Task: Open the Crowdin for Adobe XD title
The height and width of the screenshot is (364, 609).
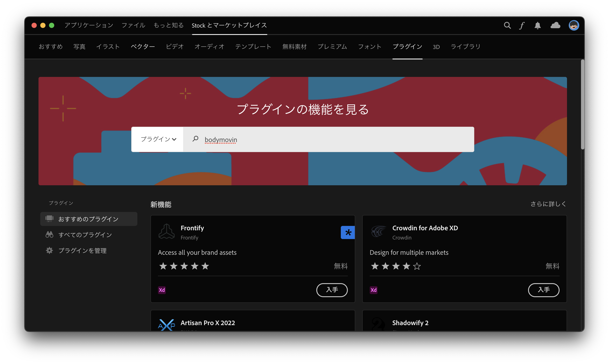Action: click(425, 228)
